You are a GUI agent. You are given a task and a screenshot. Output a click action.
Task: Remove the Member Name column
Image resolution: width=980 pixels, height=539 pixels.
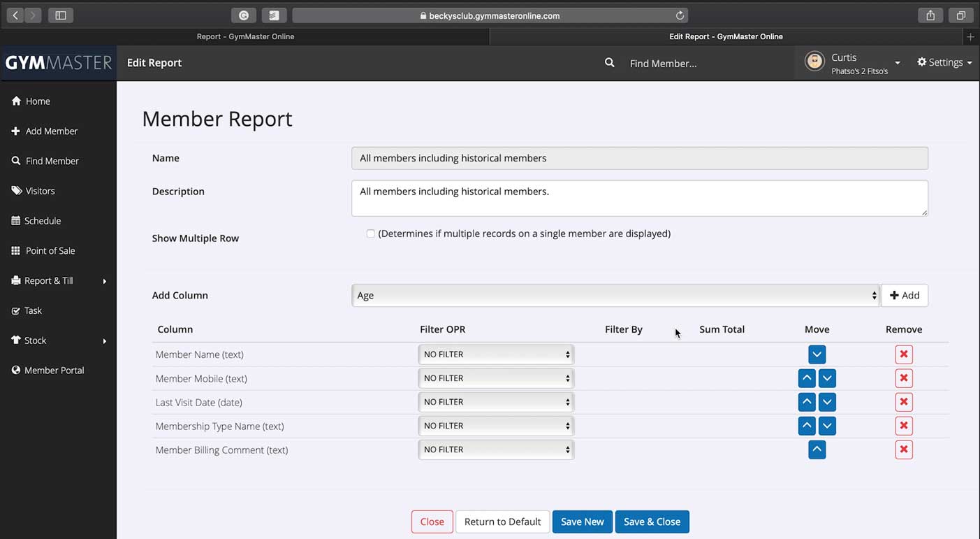903,354
